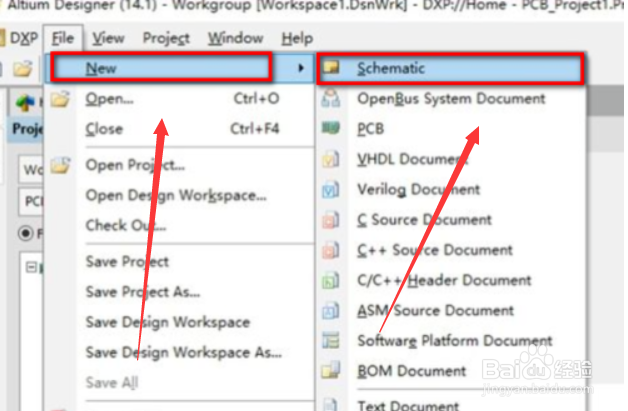
Task: Click the New submenu arrow
Action: coord(300,68)
